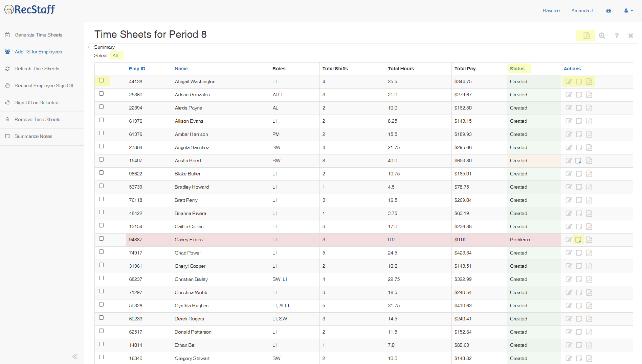The height and width of the screenshot is (364, 642).
Task: Edit Derek Rogers time sheet
Action: point(569,319)
